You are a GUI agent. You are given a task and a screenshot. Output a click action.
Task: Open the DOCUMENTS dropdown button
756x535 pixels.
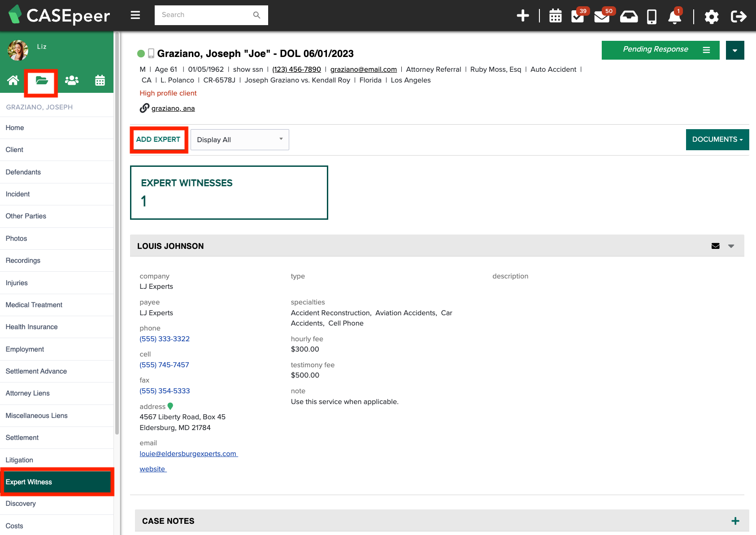tap(717, 139)
